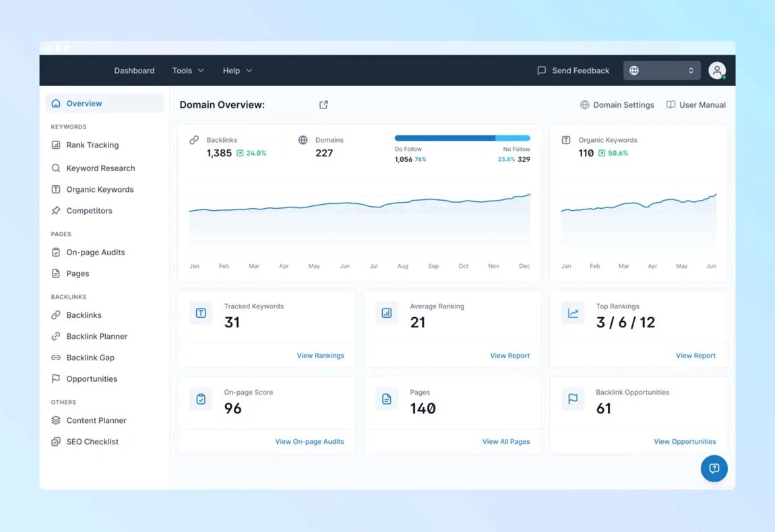The image size is (775, 532).
Task: Click the external link icon beside Domain Overview
Action: (x=323, y=104)
